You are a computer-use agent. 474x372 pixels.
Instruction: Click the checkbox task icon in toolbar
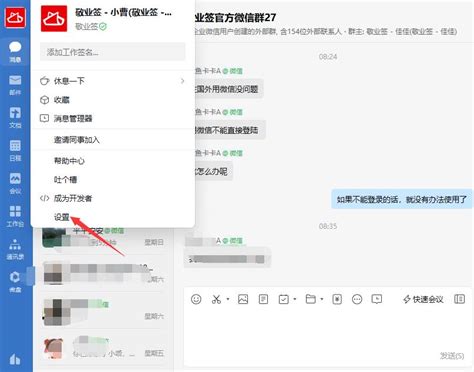point(284,299)
